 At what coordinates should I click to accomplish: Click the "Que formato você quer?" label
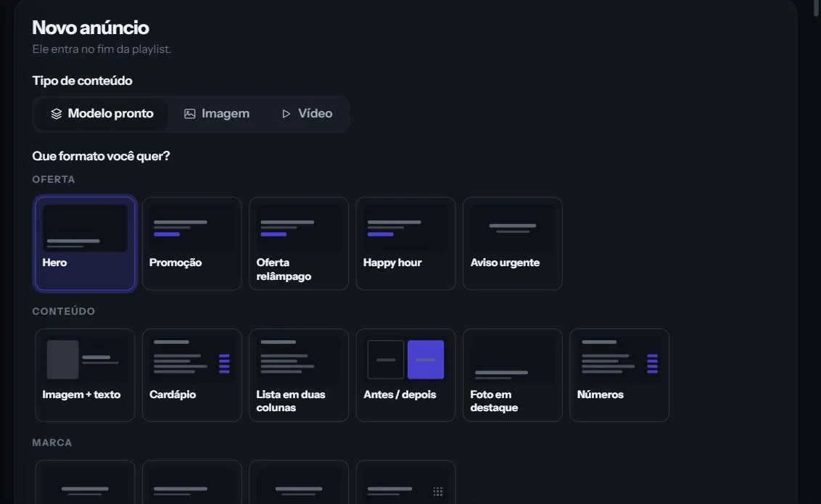pos(101,156)
